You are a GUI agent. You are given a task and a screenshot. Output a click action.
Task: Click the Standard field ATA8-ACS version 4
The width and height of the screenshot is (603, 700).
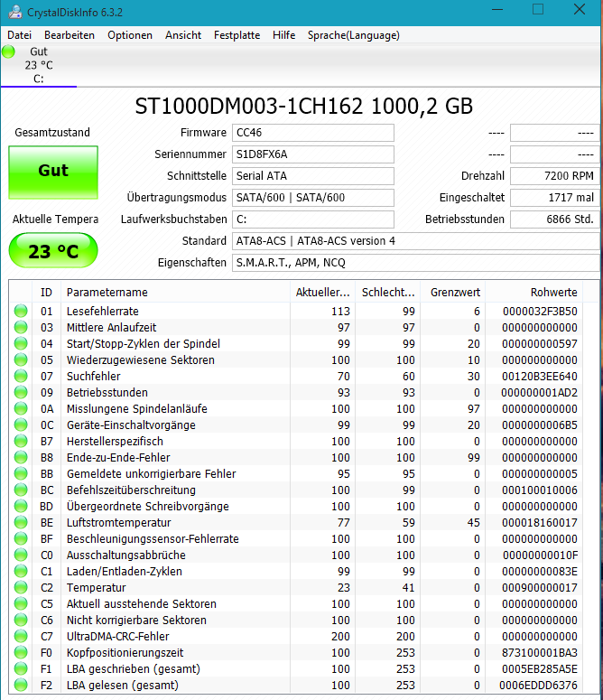tap(415, 241)
